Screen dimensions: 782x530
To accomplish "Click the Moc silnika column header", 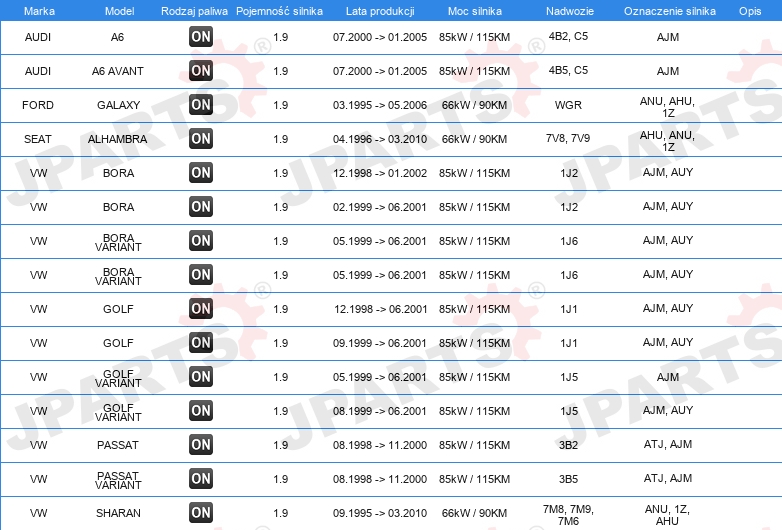I will [x=475, y=11].
